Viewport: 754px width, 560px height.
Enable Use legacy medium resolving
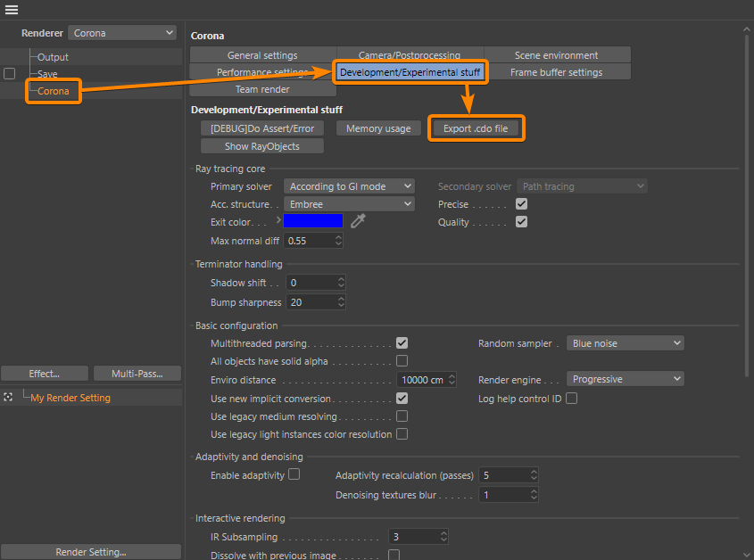(x=402, y=416)
